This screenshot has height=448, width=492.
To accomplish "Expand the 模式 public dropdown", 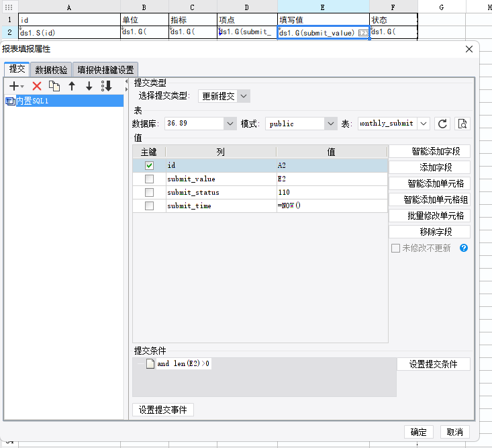I will [330, 124].
